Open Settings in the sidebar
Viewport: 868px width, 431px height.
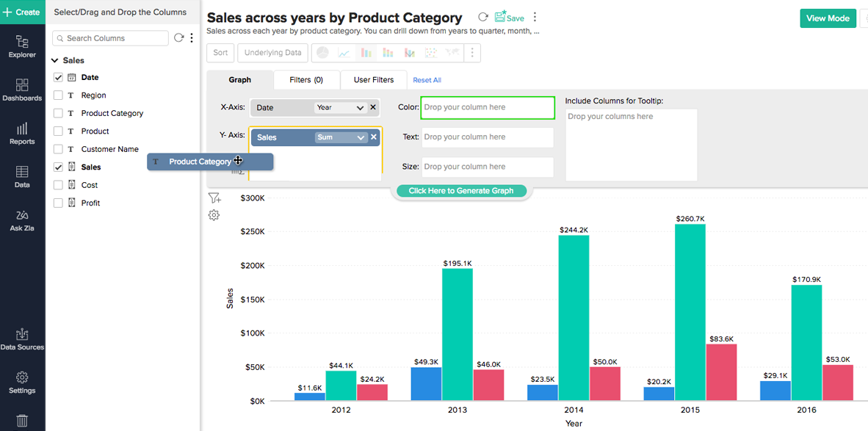pos(22,383)
